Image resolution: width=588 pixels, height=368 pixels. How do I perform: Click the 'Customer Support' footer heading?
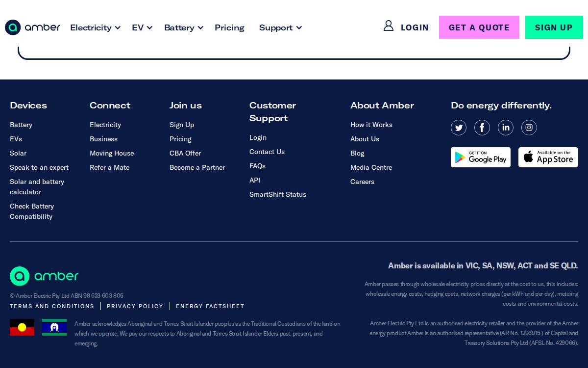[x=272, y=112]
